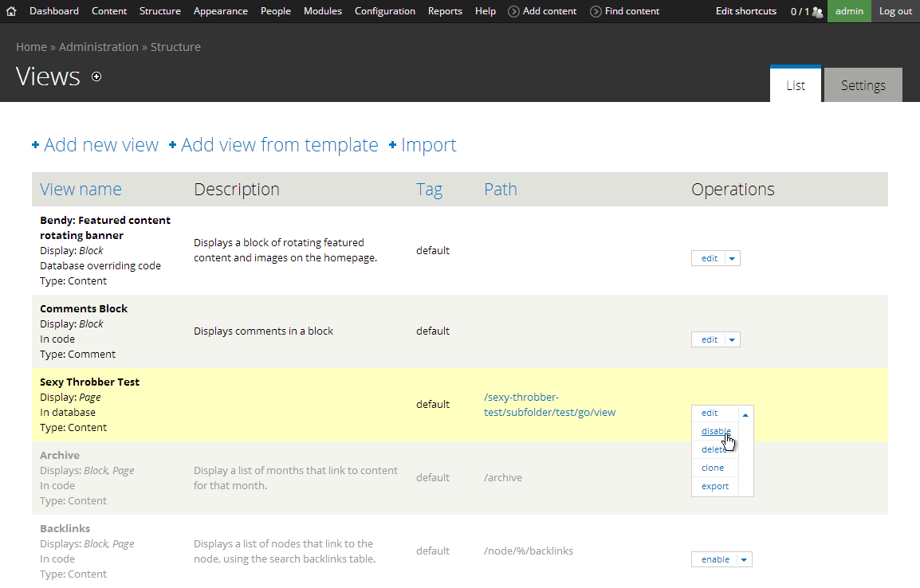The height and width of the screenshot is (588, 920).
Task: Click the plus icon before Import
Action: tap(392, 145)
